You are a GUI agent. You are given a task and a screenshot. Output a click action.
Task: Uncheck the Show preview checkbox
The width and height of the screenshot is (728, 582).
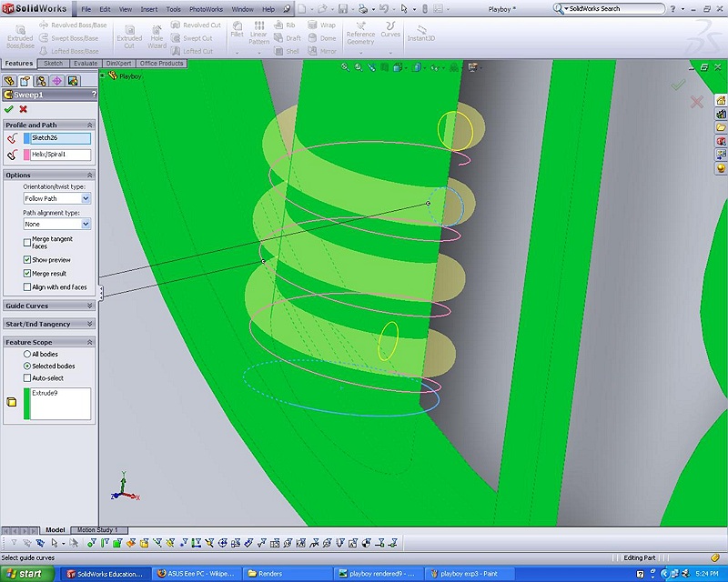click(27, 260)
